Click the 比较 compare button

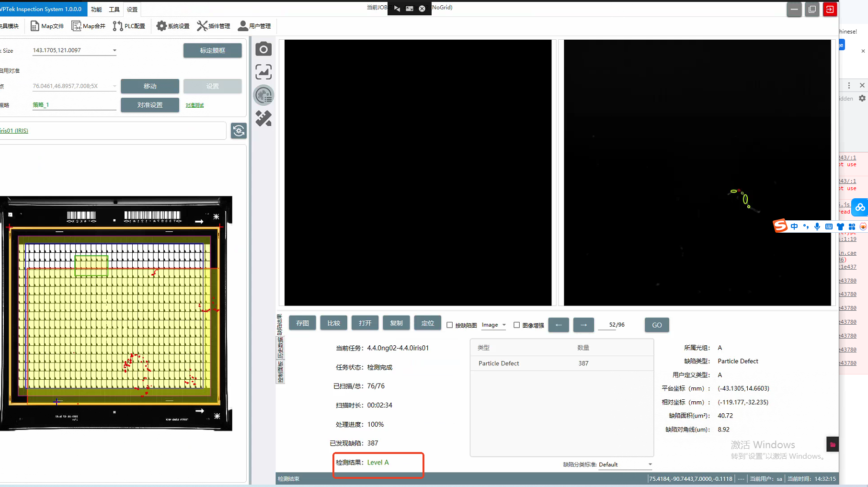point(334,323)
